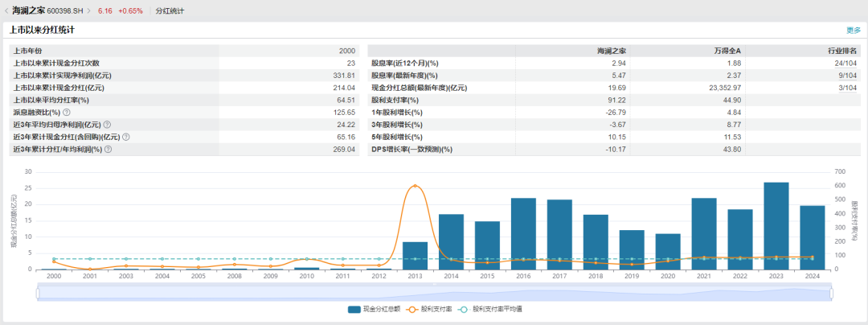Click help icon beside 近3年累计分红/年均利润(%)
Image resolution: width=868 pixels, height=325 pixels.
[107, 150]
